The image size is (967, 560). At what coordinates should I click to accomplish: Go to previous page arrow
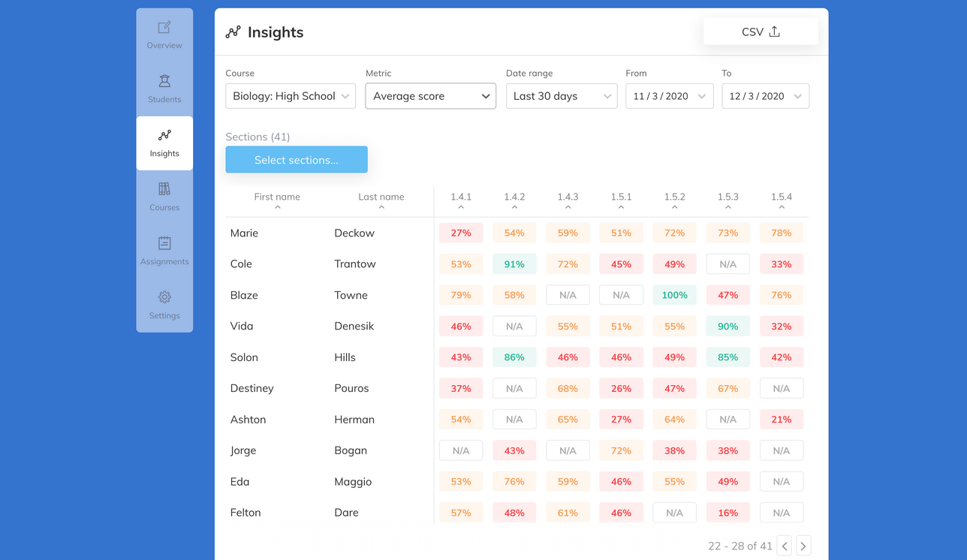785,546
